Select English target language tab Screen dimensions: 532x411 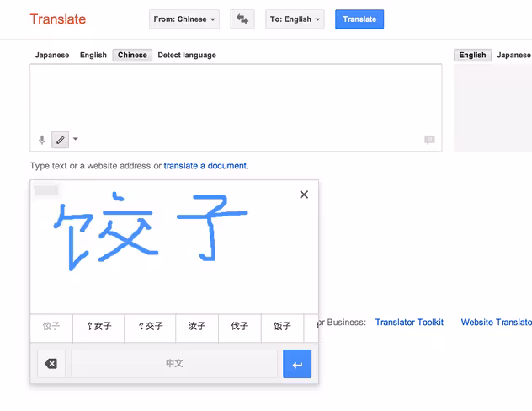point(472,55)
